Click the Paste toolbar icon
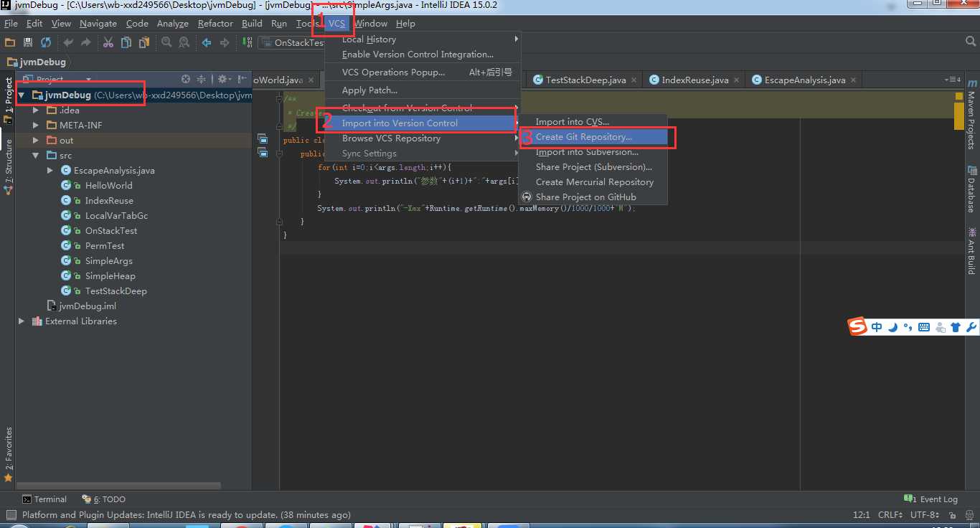This screenshot has width=980, height=528. pos(144,43)
